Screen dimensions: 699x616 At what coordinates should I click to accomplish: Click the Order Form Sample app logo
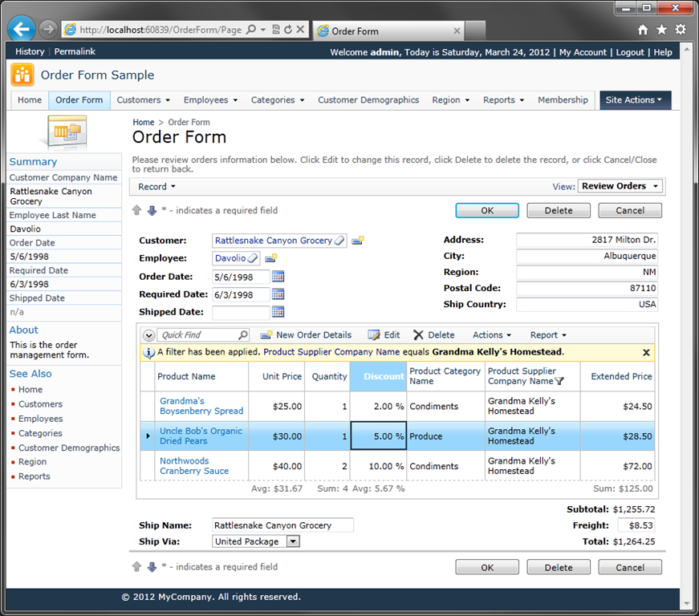22,75
